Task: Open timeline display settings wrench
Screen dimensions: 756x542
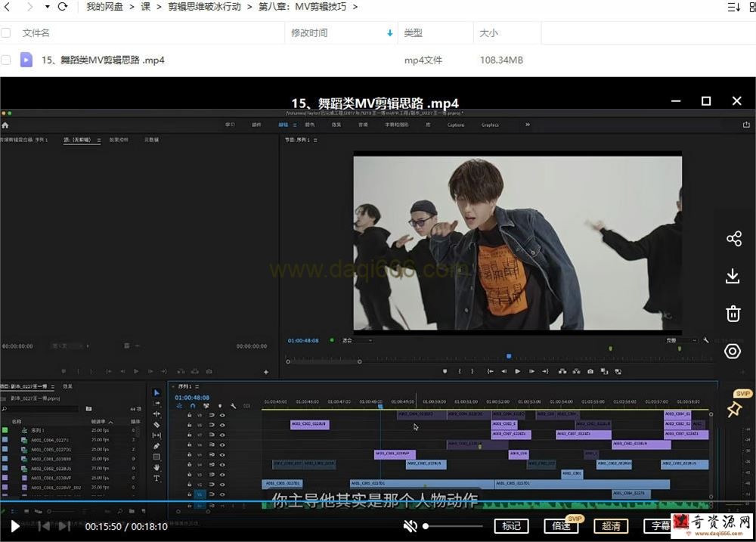Action: 234,406
